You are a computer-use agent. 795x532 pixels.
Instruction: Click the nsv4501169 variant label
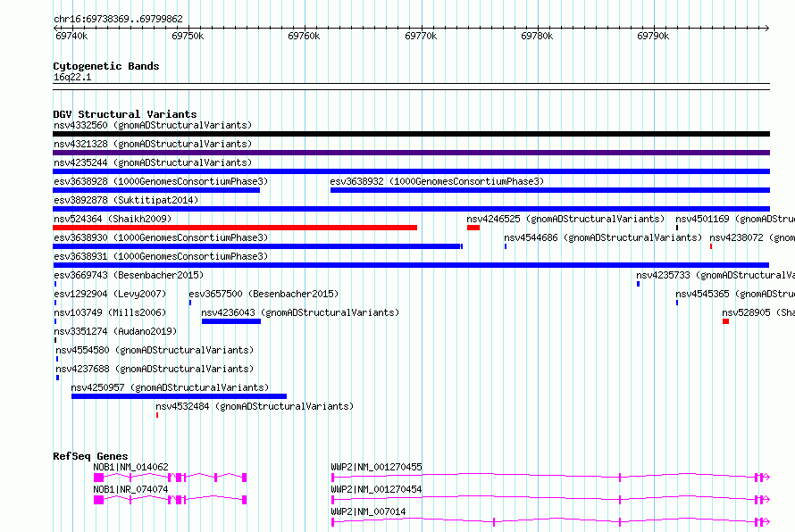(735, 219)
